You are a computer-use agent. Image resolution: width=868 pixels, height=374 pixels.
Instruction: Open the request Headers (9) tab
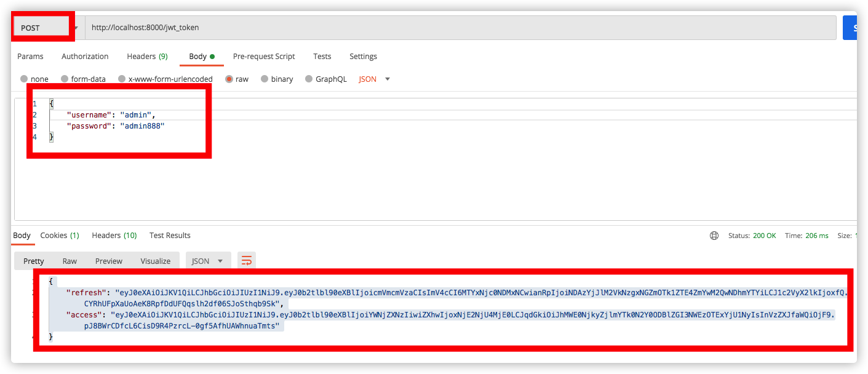pyautogui.click(x=147, y=57)
